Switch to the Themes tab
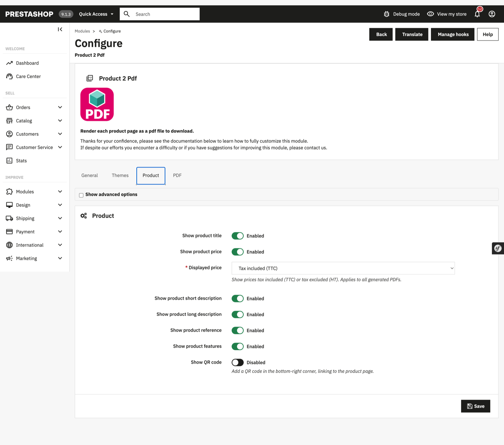The image size is (504, 445). pos(120,176)
